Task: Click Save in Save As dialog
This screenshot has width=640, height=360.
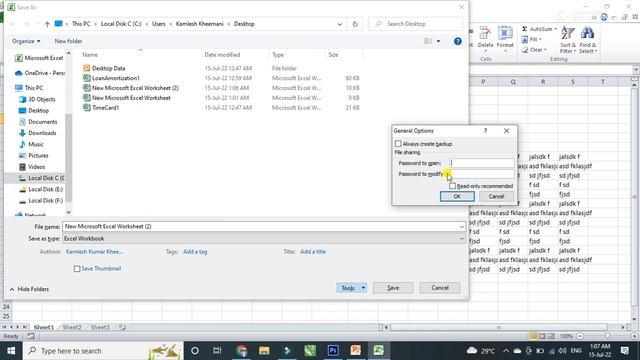Action: click(x=393, y=288)
